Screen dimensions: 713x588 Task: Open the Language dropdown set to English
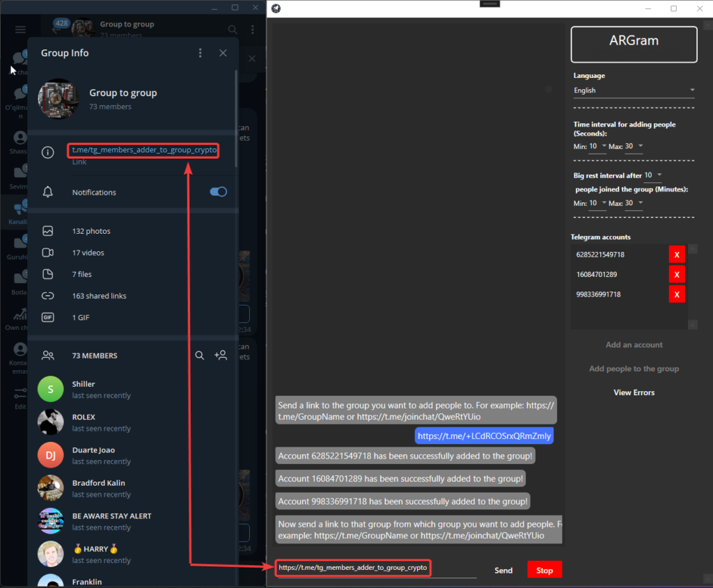tap(634, 90)
